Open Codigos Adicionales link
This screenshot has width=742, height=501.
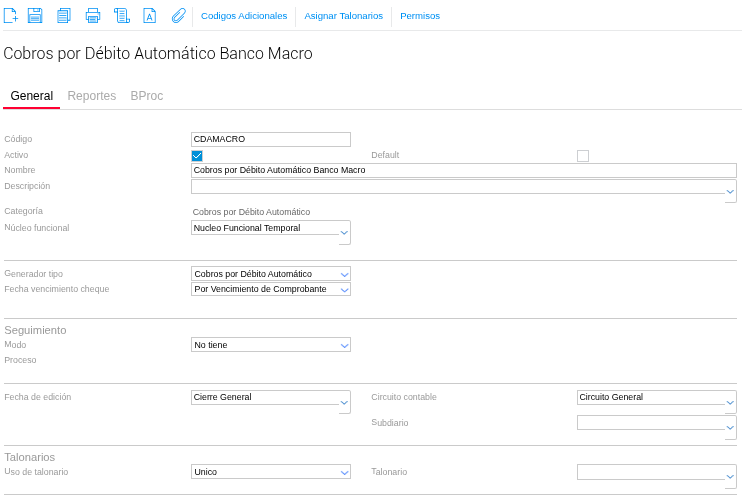click(244, 16)
